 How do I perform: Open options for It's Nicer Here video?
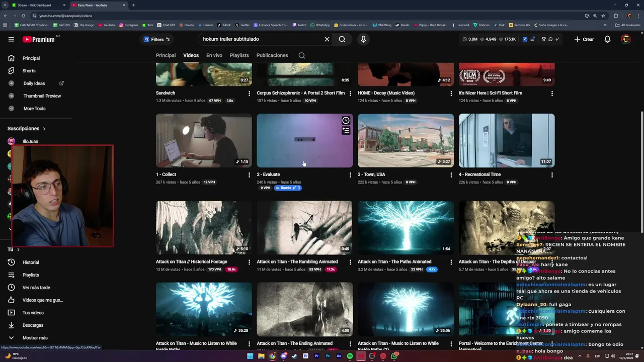pyautogui.click(x=552, y=94)
